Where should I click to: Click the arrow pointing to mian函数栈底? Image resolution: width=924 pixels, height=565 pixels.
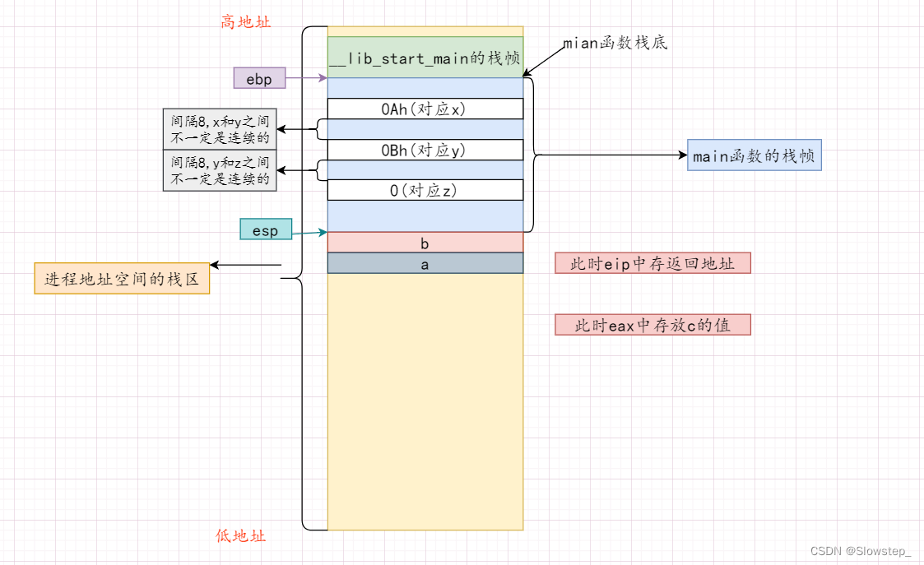pyautogui.click(x=543, y=60)
